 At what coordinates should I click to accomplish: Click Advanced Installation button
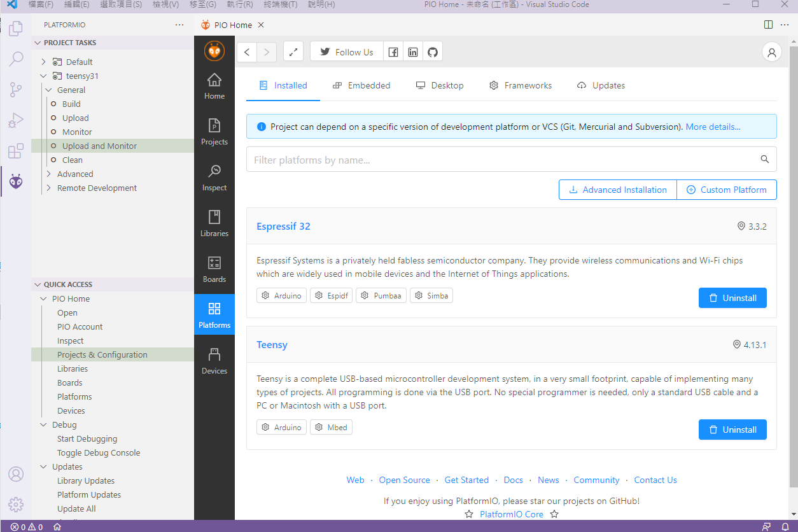[618, 190]
